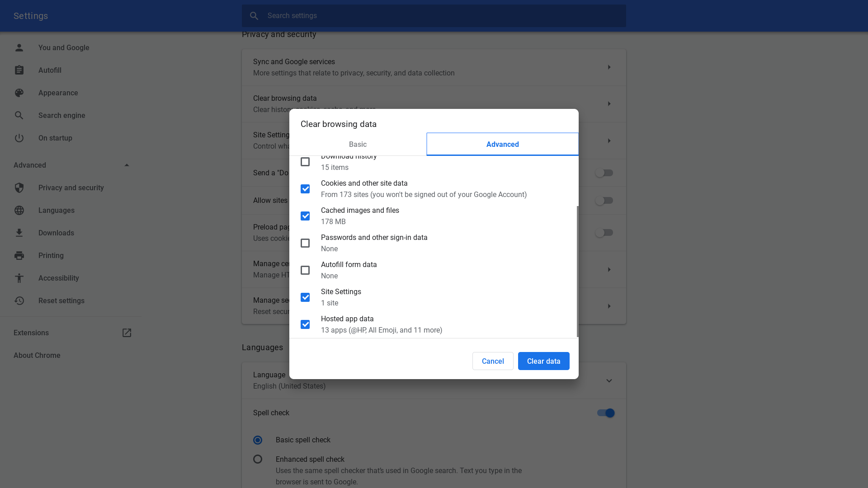This screenshot has width=868, height=488.
Task: Toggle the Preload pages switch
Action: tap(604, 233)
